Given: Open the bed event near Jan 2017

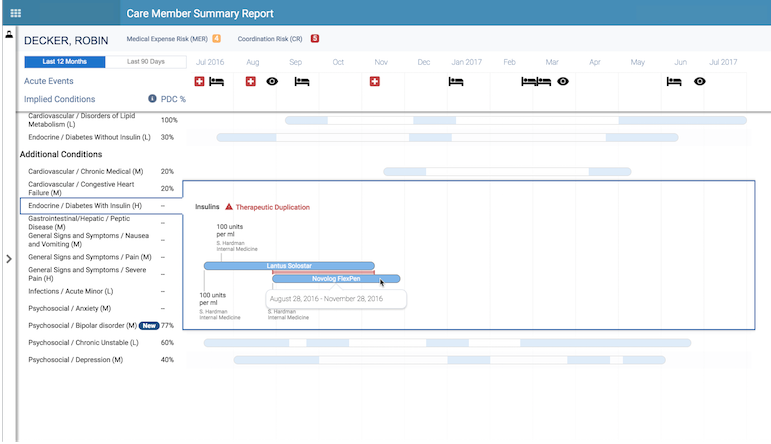Looking at the screenshot, I should pyautogui.click(x=456, y=81).
